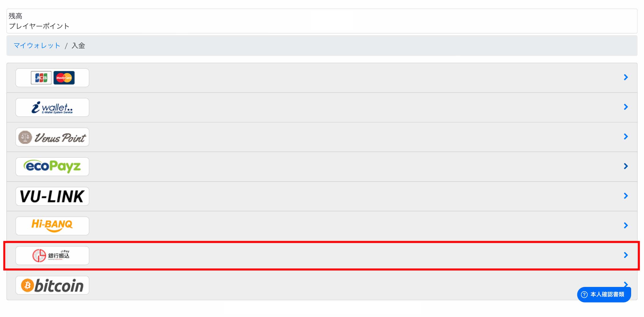Image resolution: width=644 pixels, height=317 pixels.
Task: Pick the VU-LINK payment logo
Action: coord(52,196)
